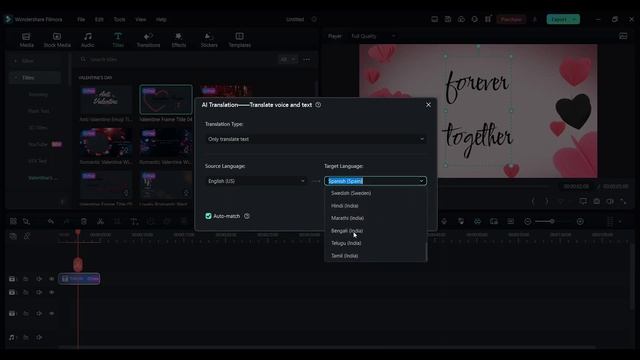Open the Full Quality player dropdown

(373, 36)
